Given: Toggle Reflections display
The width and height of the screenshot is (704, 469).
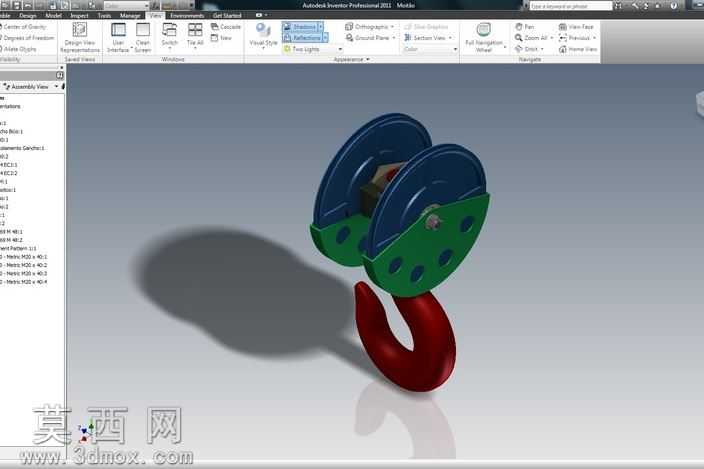Looking at the screenshot, I should click(302, 38).
